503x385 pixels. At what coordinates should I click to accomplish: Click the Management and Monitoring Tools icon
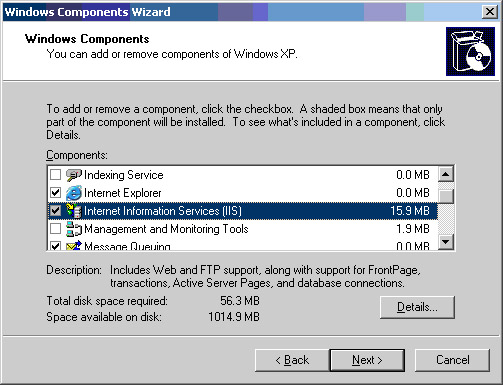(x=74, y=229)
